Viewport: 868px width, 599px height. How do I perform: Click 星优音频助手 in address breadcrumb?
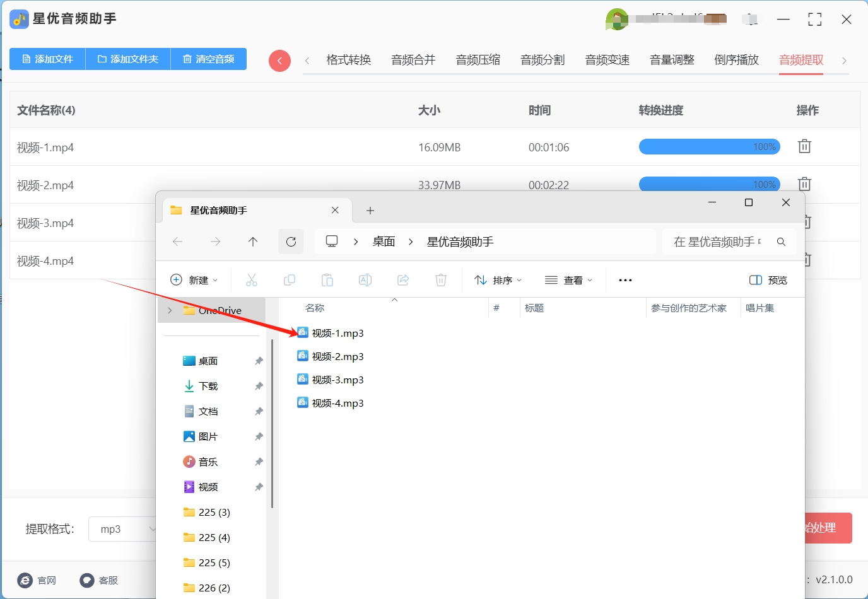click(460, 241)
